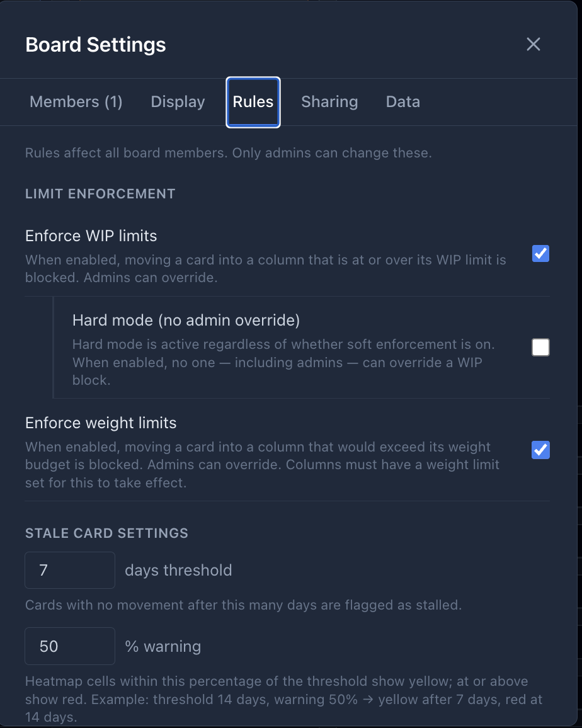
Task: Click the Enforce weight limits label
Action: click(100, 423)
